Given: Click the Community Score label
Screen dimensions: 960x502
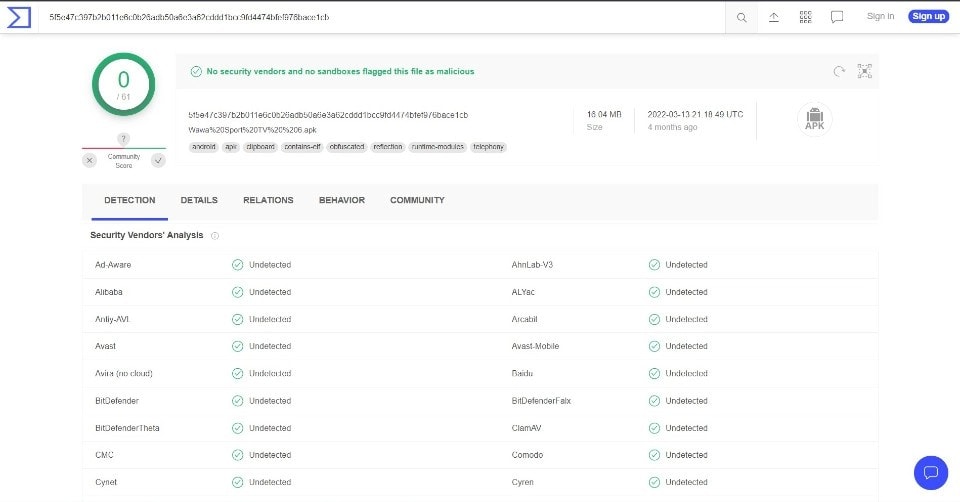Looking at the screenshot, I should (x=124, y=161).
